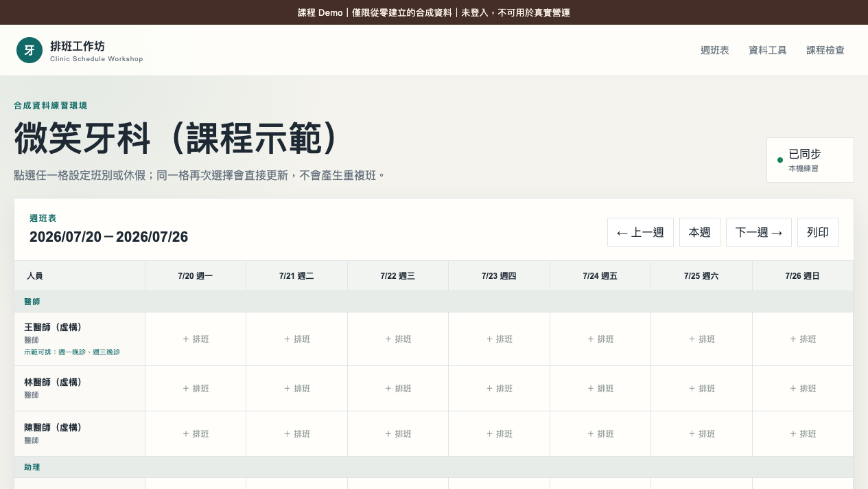Click the 示範可排：週一晚診、週三晚診 note
868x489 pixels.
pos(72,352)
